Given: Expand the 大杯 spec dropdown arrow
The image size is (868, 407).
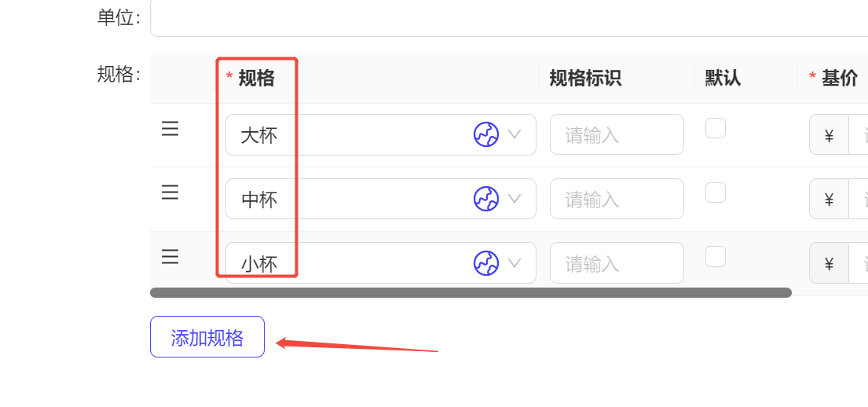Looking at the screenshot, I should click(x=515, y=134).
